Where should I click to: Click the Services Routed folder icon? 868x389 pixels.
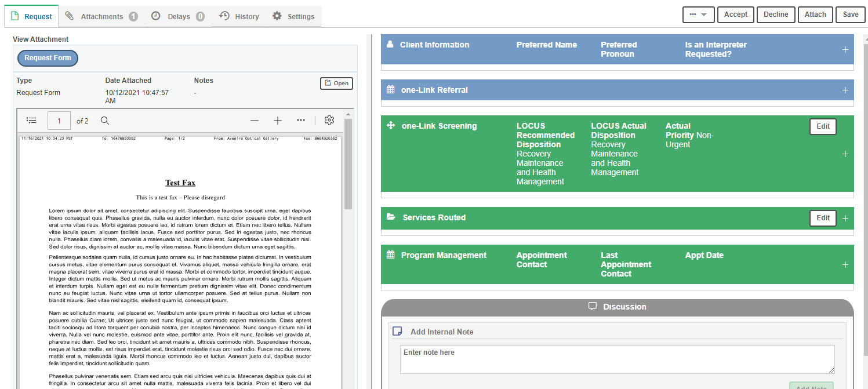(391, 217)
